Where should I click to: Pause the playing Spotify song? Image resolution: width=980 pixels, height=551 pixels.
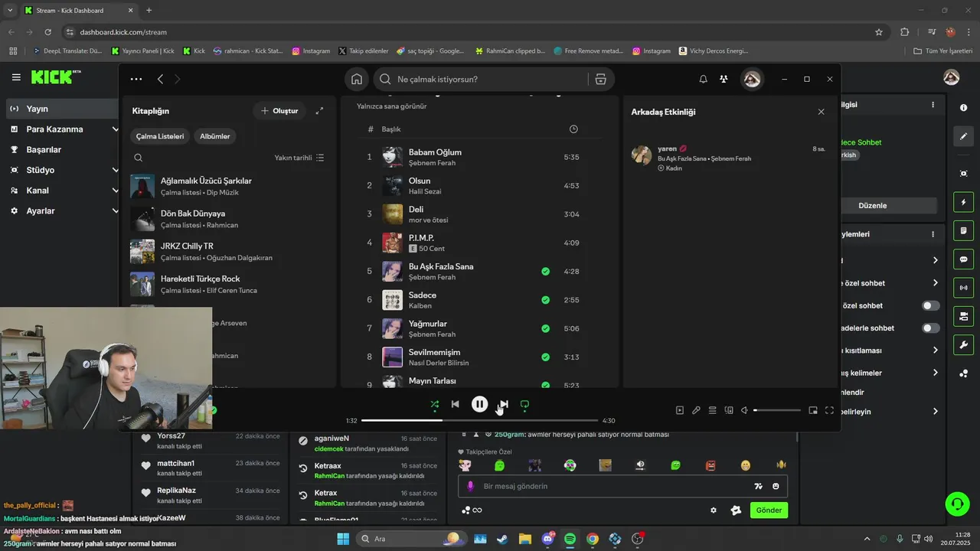479,404
